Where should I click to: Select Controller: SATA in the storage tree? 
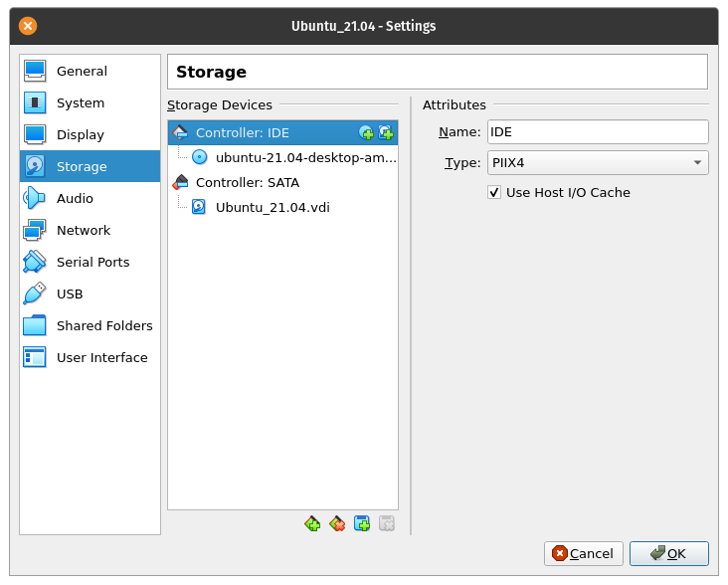247,182
